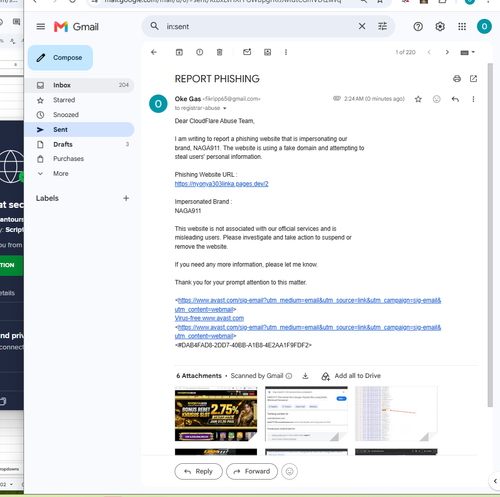Click the search magnifier icon
500x497 pixels.
pyautogui.click(x=154, y=26)
